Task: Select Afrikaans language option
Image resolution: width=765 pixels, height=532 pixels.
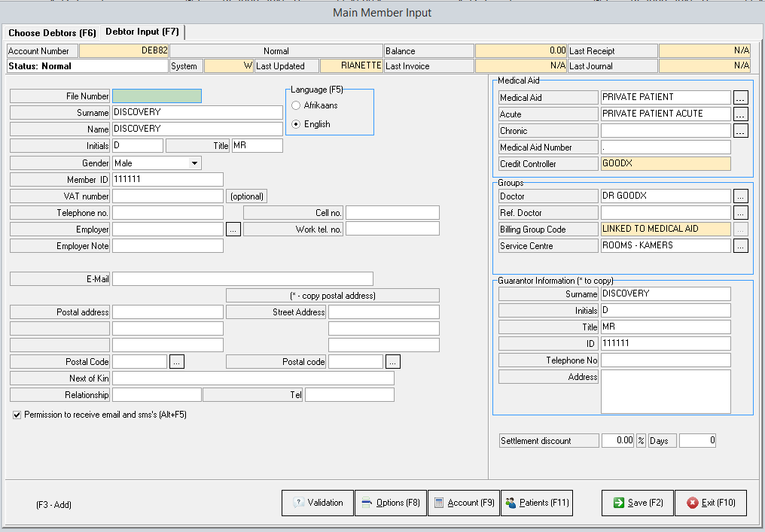Action: (296, 106)
